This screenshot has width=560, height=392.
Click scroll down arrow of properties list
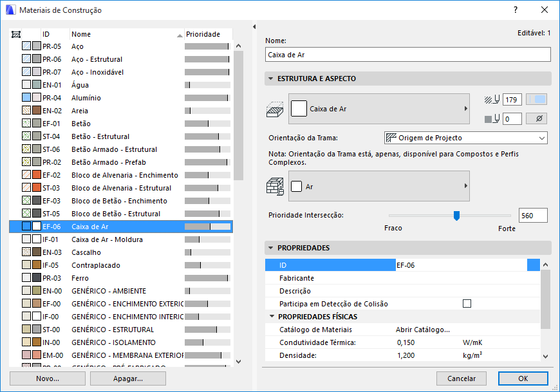[x=545, y=356]
